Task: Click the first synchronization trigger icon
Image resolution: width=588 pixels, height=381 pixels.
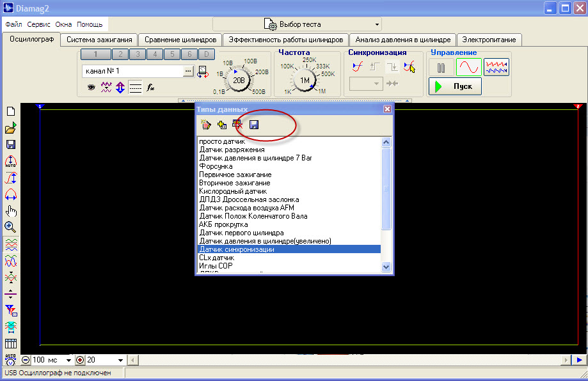Action: point(358,67)
